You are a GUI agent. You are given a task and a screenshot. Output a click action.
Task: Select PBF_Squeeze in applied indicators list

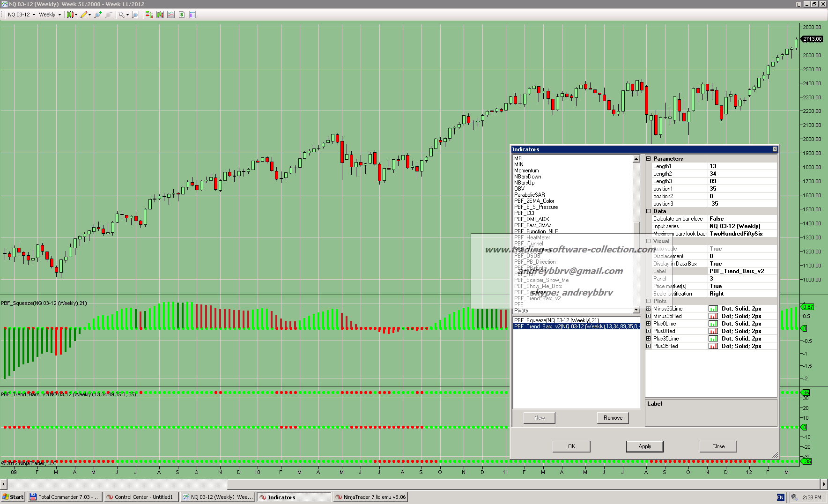pos(556,320)
